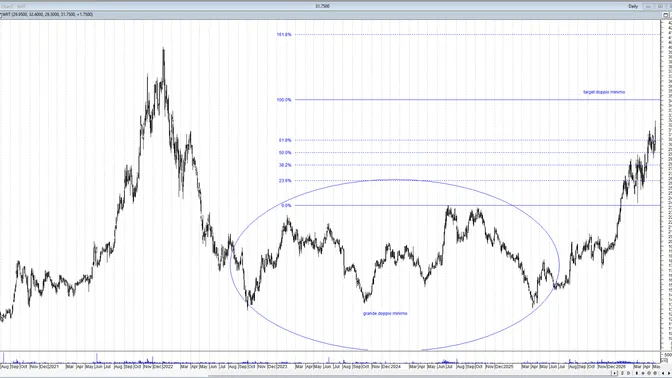672x378 pixels.
Task: Click the 23.6% Fibonacci level label
Action: (285, 181)
